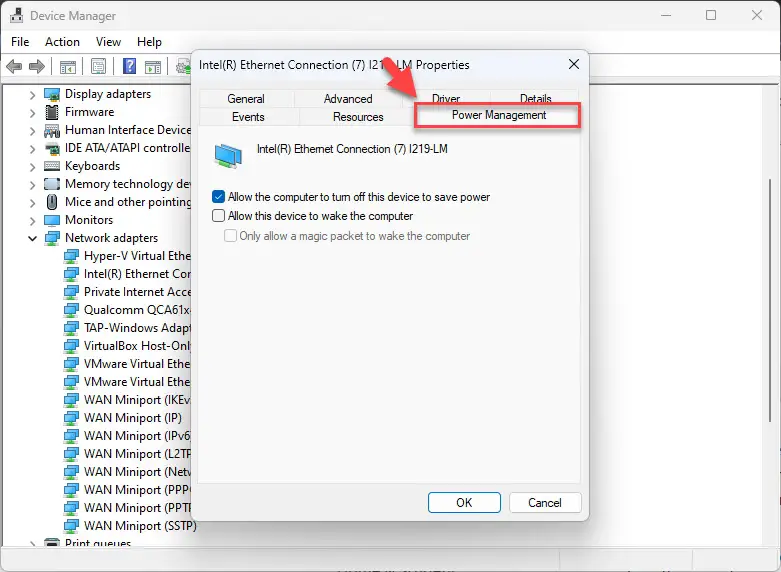Expand the Monitors node chevron
The image size is (781, 572).
pos(32,221)
